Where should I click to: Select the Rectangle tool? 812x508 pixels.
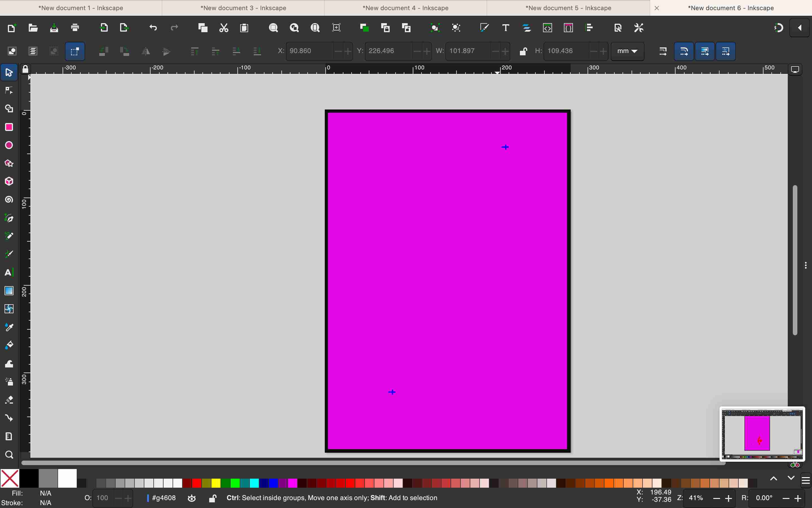[x=9, y=127]
